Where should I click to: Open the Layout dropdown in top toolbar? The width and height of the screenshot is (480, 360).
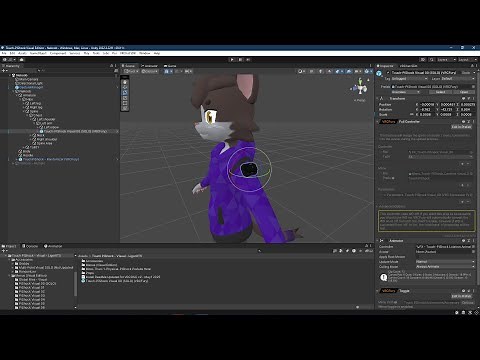point(468,60)
